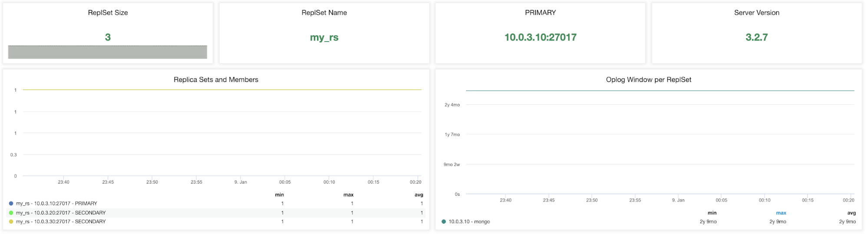Image resolution: width=868 pixels, height=234 pixels.
Task: Click the green 10.0.3.20 SECONDARY legend dot
Action: 11,213
